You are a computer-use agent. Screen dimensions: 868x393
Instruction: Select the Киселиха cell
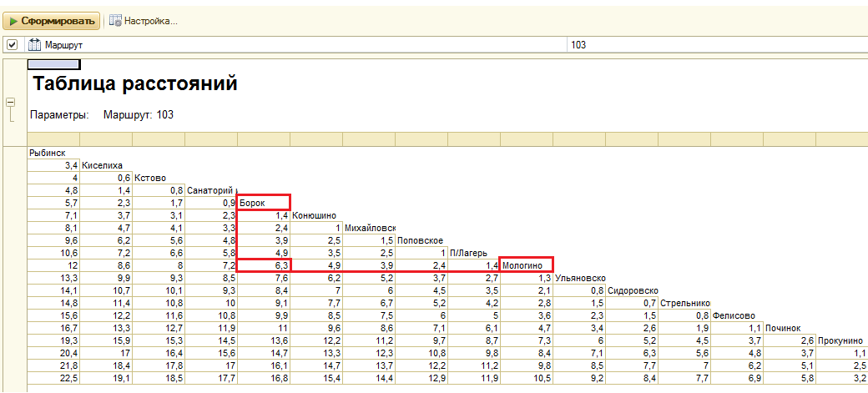pos(106,165)
